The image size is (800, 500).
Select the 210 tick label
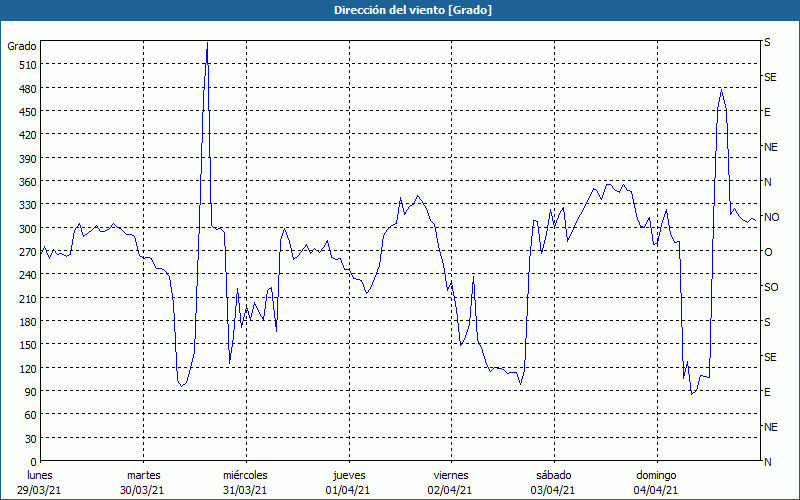(x=27, y=298)
